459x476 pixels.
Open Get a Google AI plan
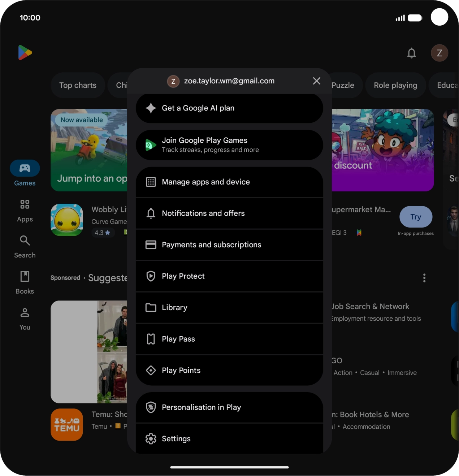point(229,108)
